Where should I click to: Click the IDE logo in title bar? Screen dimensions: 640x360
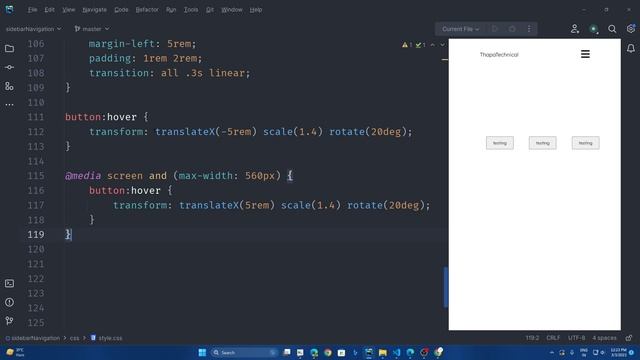9,9
